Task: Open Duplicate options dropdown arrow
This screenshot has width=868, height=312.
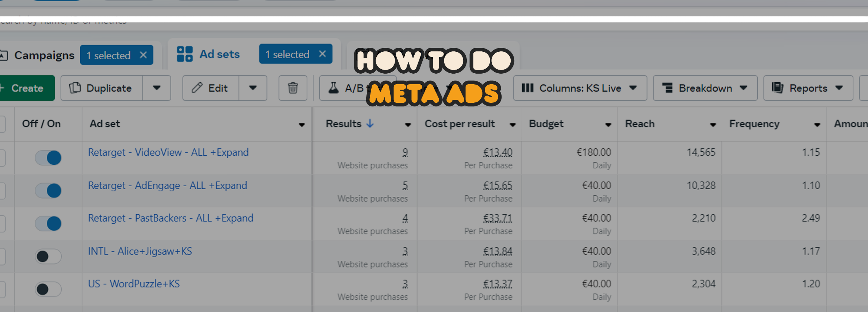Action: click(157, 88)
